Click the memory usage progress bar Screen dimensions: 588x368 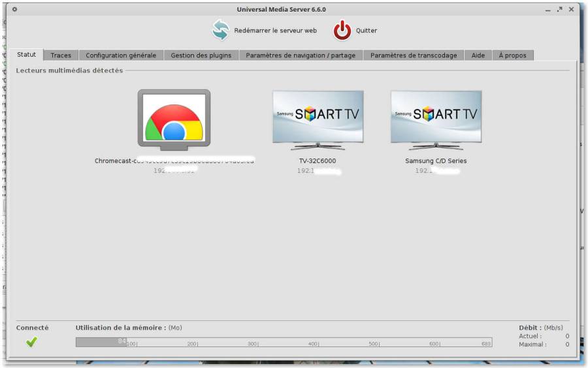(284, 342)
